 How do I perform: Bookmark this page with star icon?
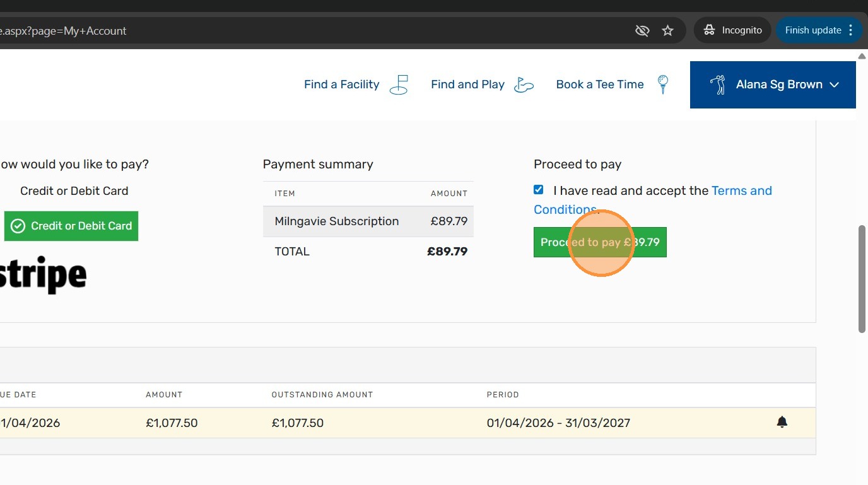coord(667,30)
